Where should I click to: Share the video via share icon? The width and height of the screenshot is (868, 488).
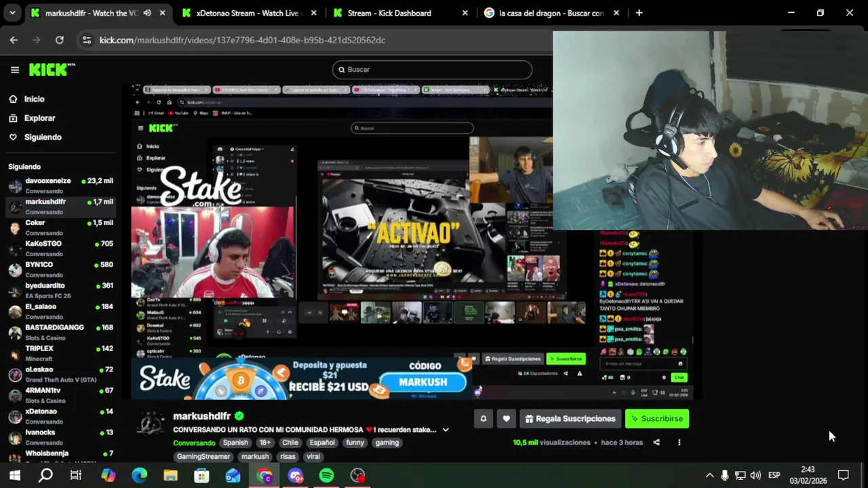pos(656,443)
